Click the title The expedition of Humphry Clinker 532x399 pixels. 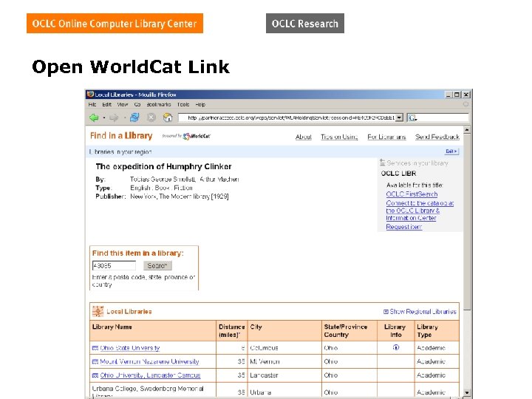coord(163,166)
